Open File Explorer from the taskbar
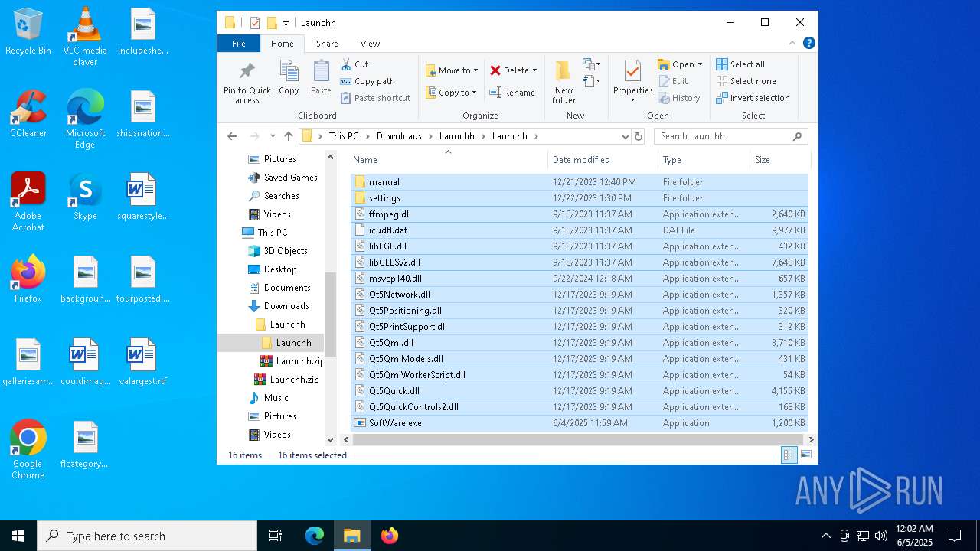Image resolution: width=980 pixels, height=551 pixels. [x=351, y=536]
